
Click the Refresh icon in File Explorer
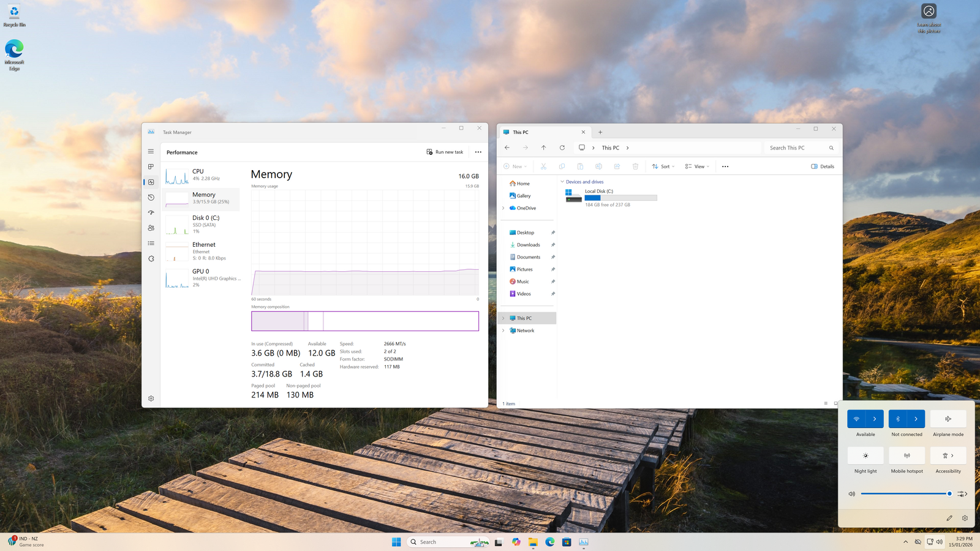562,148
